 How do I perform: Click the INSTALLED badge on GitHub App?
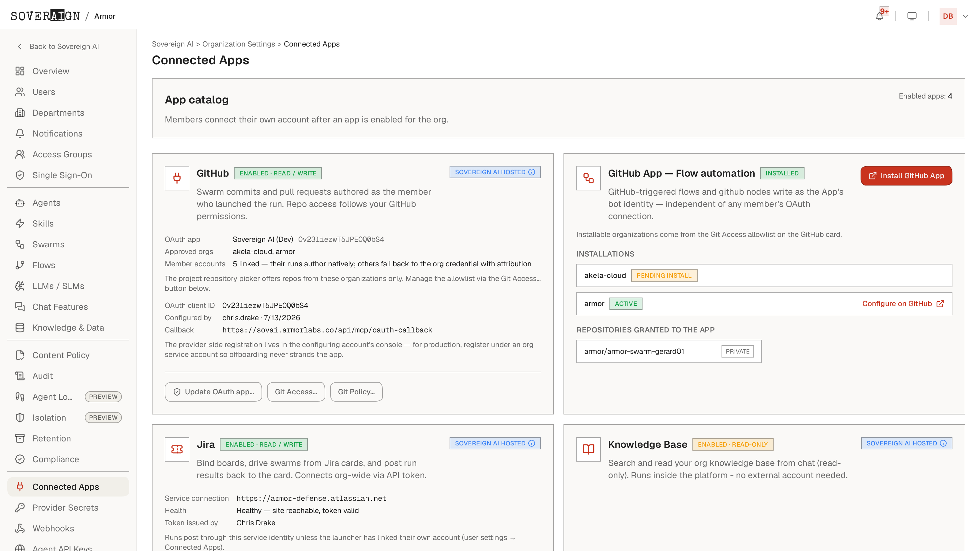782,173
